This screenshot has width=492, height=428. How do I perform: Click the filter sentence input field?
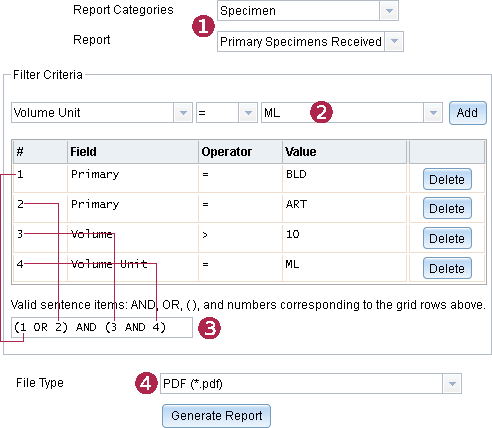click(x=102, y=327)
